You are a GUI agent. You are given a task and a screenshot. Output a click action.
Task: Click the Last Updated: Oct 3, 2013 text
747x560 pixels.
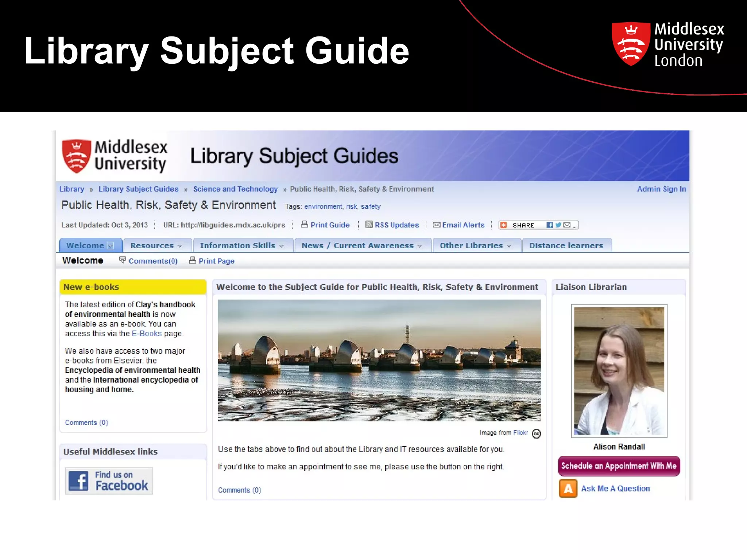104,225
